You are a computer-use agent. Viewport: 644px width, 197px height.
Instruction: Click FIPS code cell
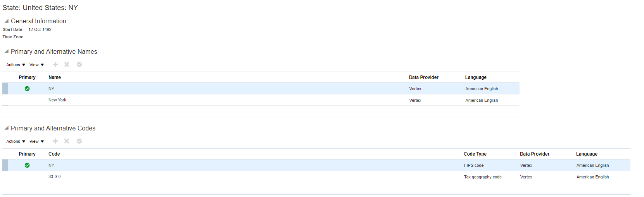point(474,165)
